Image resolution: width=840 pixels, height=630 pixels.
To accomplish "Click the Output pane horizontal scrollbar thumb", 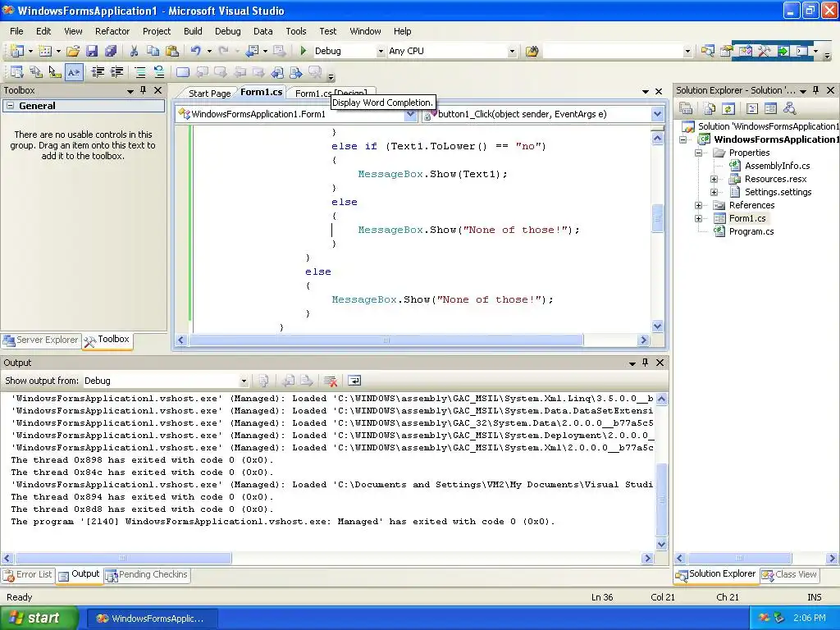I will (x=123, y=558).
